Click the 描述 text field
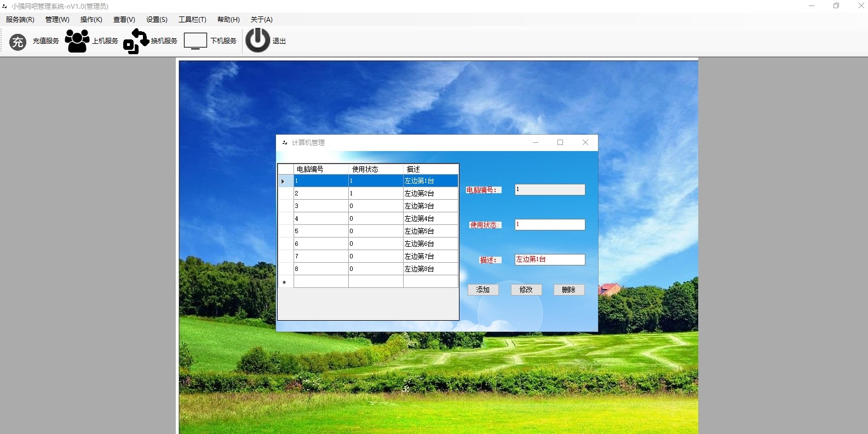868x434 pixels. pyautogui.click(x=550, y=259)
